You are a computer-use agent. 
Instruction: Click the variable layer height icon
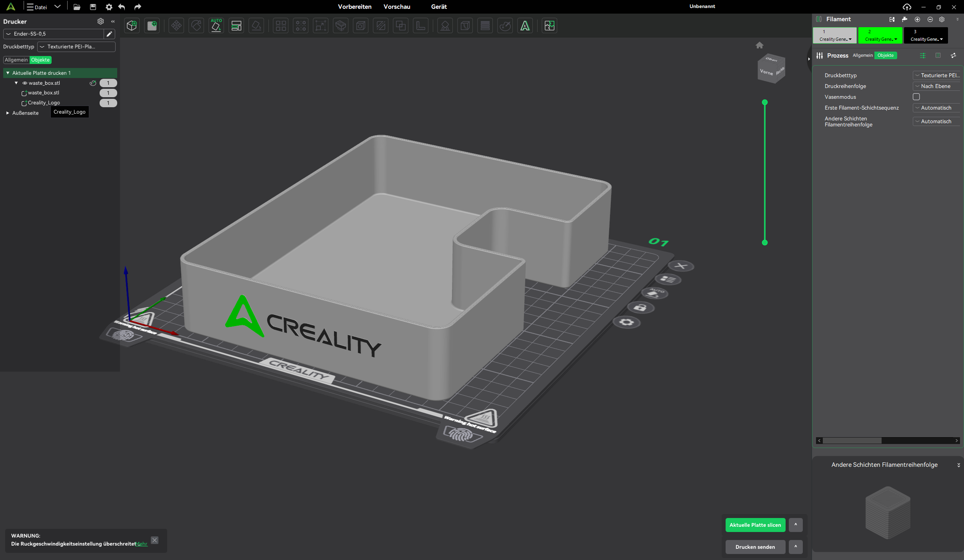tap(485, 26)
